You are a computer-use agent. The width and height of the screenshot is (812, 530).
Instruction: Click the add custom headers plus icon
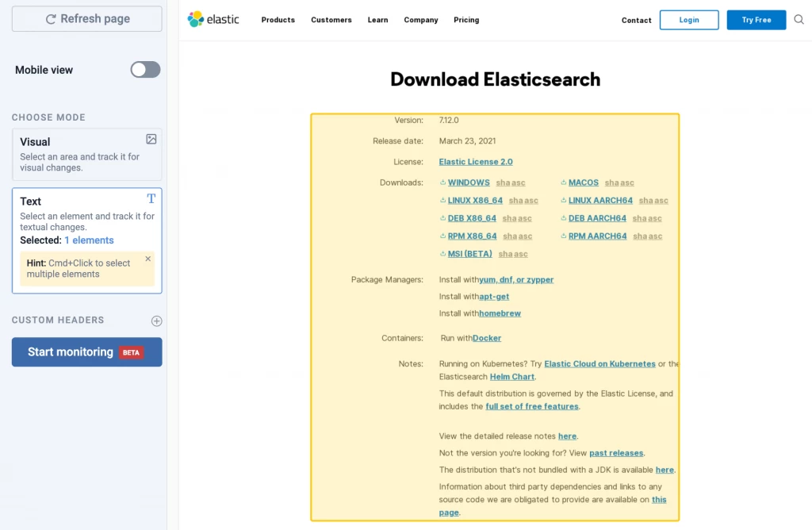(156, 321)
